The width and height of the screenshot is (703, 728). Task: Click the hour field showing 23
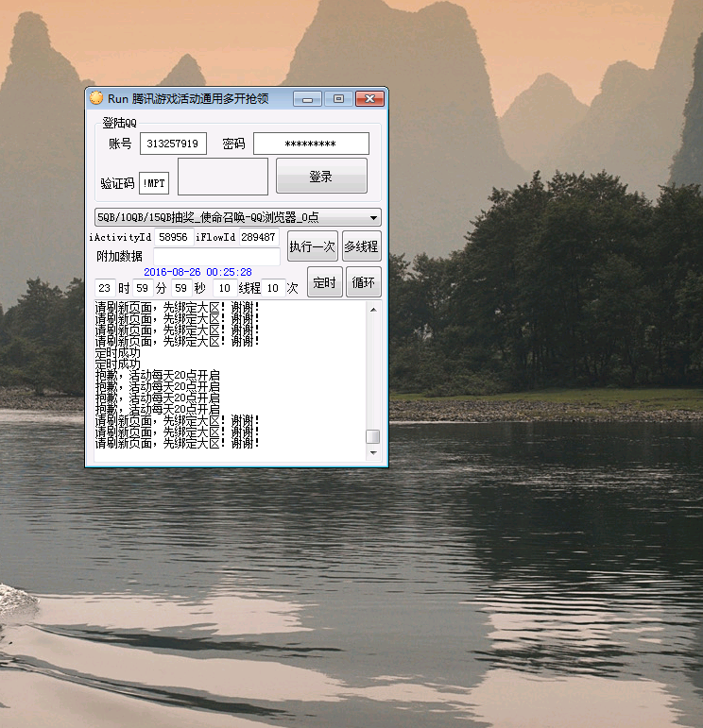(105, 288)
